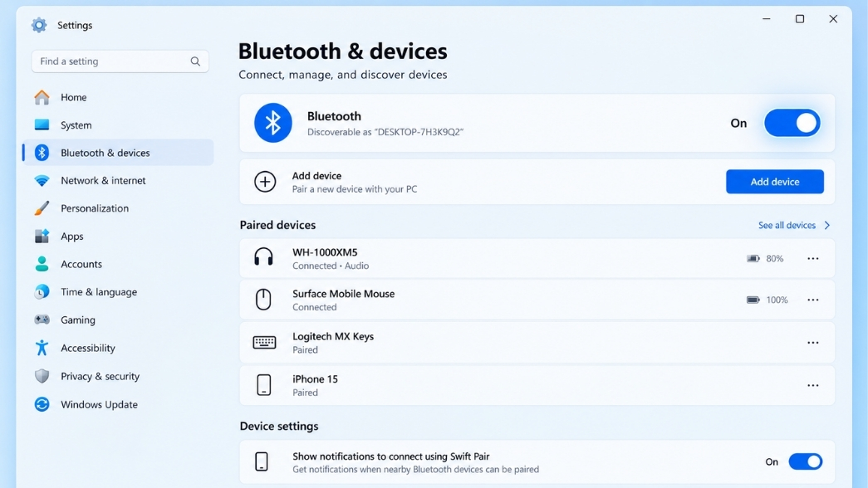The image size is (868, 488).
Task: Disable Swift Pair notifications toggle
Action: pos(806,461)
